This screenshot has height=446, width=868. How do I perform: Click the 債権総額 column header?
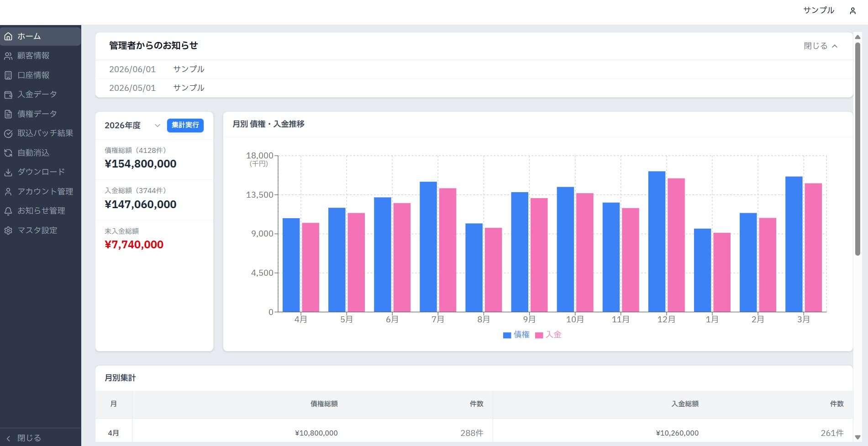324,404
